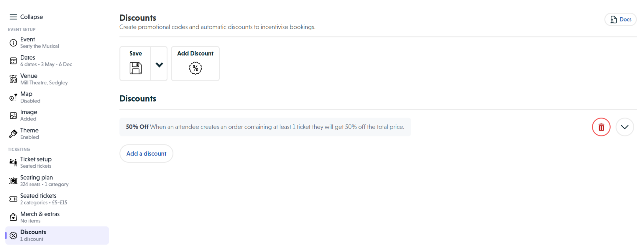
Task: Collapse the sidebar navigation
Action: [x=26, y=17]
